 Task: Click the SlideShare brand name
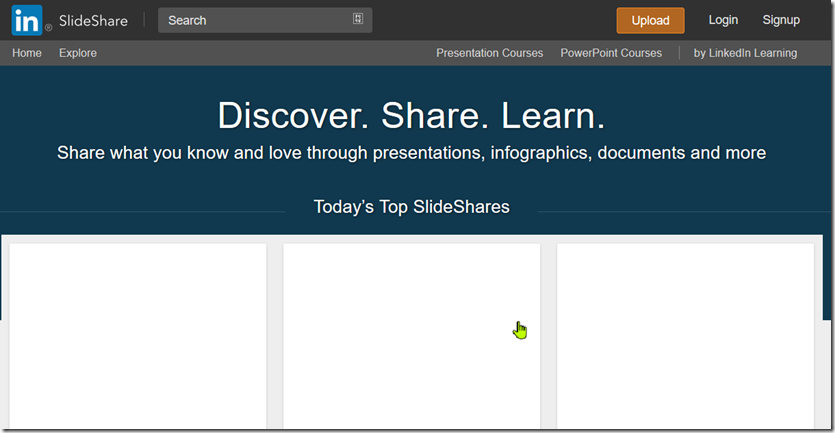coord(93,21)
